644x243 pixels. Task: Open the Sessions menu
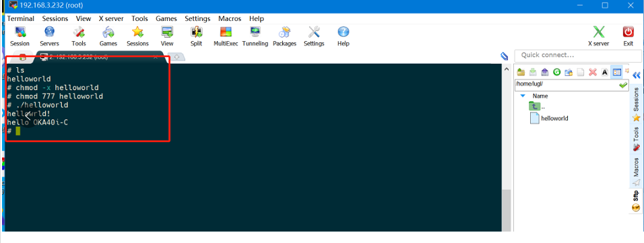click(x=55, y=18)
